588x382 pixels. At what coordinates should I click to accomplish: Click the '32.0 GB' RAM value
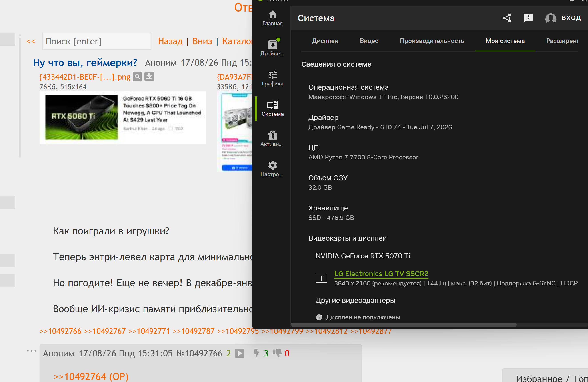click(320, 187)
